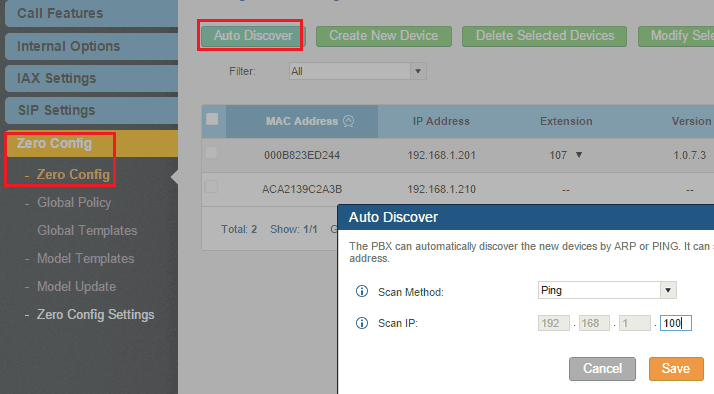This screenshot has height=394, width=714.
Task: Save the Auto Discover settings
Action: (676, 368)
